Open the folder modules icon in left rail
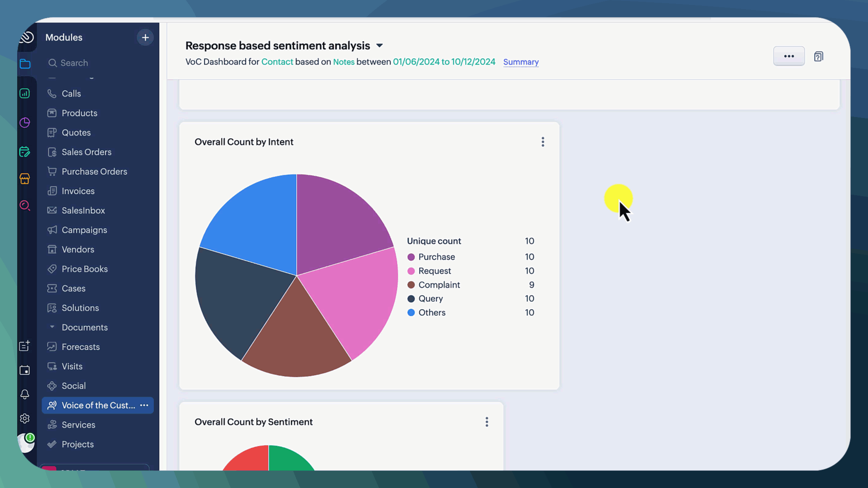The width and height of the screenshot is (868, 488). click(25, 64)
